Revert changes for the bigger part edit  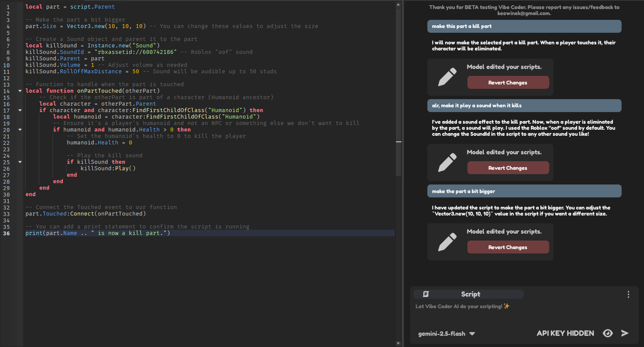(508, 247)
